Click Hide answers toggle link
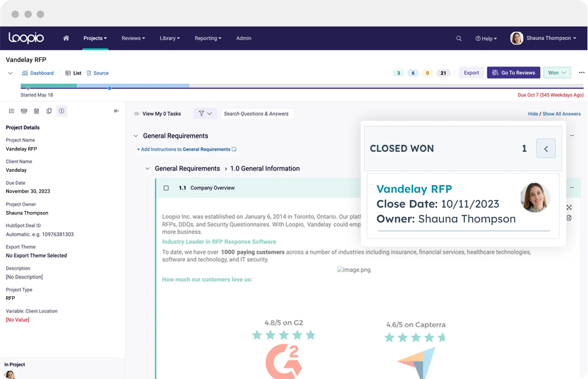Screen dimensions: 588x379 click(x=533, y=114)
